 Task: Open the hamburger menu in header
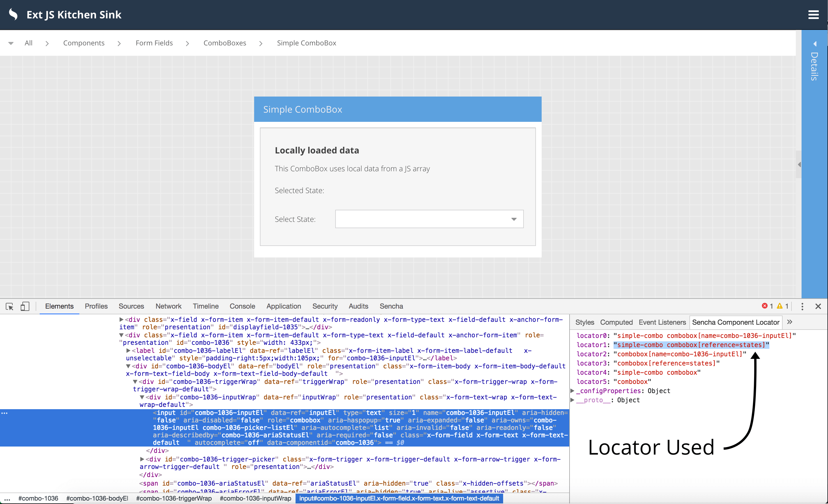tap(813, 15)
